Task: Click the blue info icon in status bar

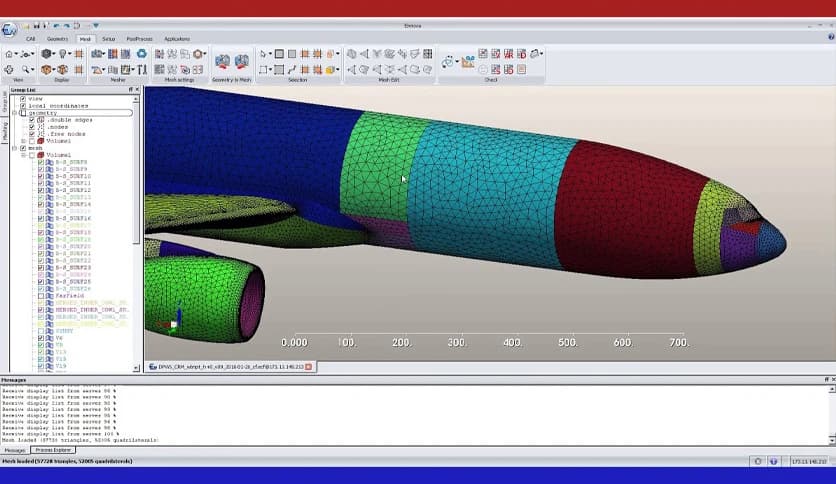Action: (773, 462)
